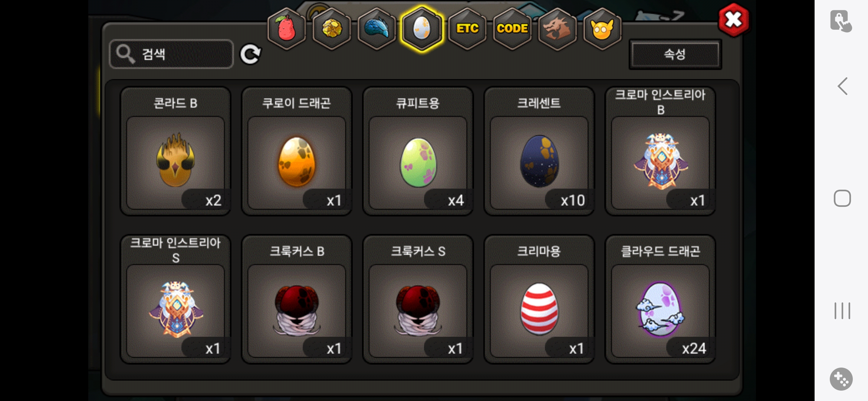
Task: Open the brown dragon head category
Action: click(x=557, y=28)
